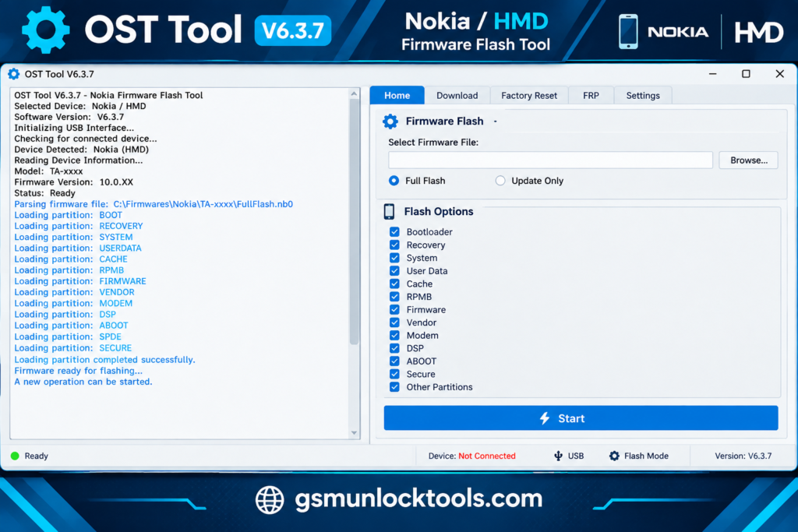Toggle the System partition checkbox

394,258
